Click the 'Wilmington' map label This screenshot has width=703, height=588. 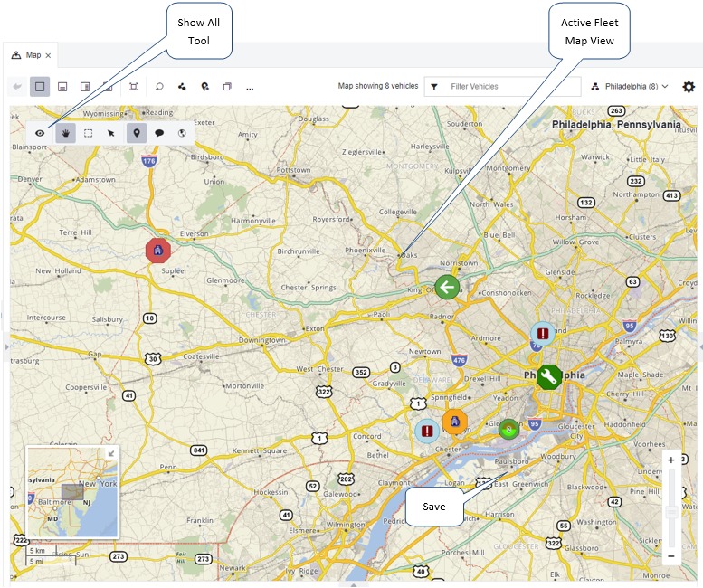coord(346,525)
